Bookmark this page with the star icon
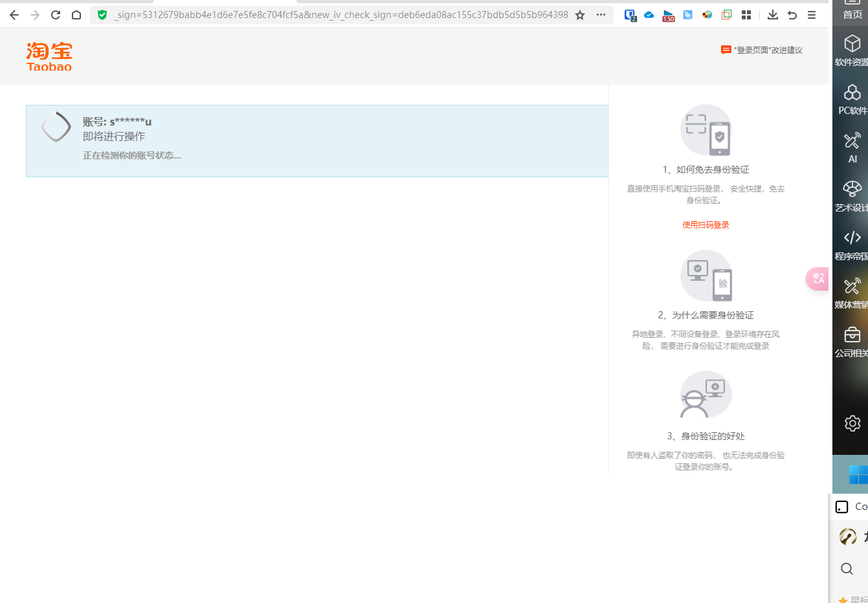Viewport: 868px width, 603px height. tap(580, 15)
